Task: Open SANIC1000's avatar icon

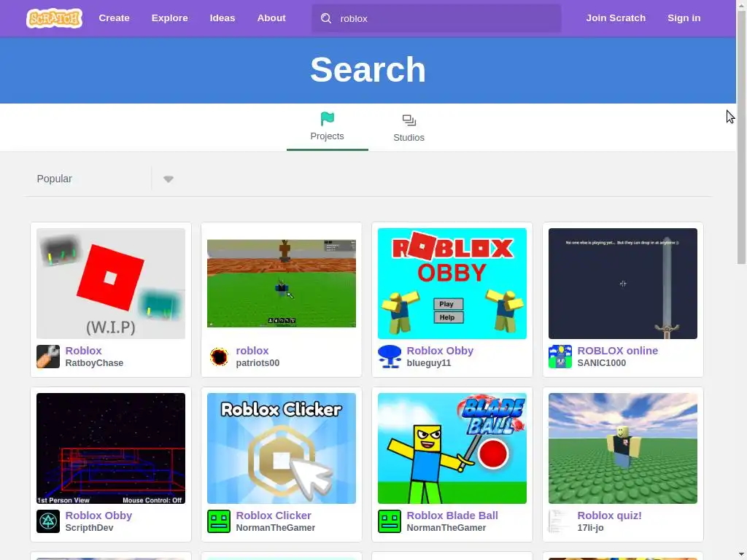Action: (x=560, y=357)
